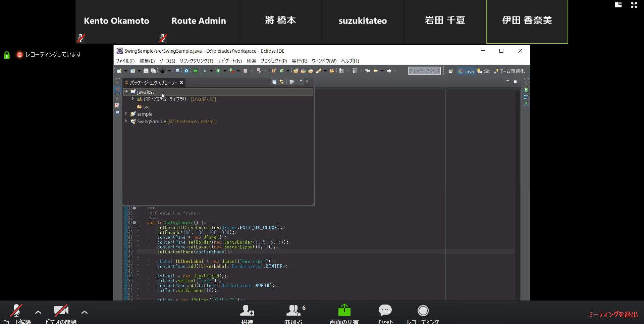This screenshot has width=644, height=324.
Task: Click the Open Perspective icon
Action: [451, 71]
